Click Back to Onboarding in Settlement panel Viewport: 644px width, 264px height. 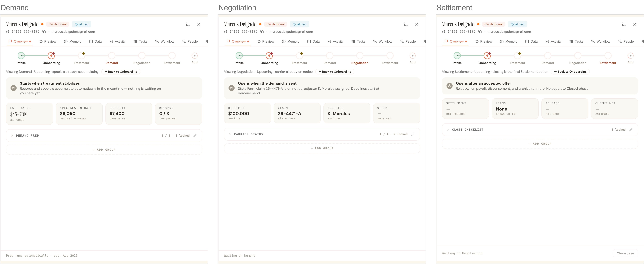570,72
